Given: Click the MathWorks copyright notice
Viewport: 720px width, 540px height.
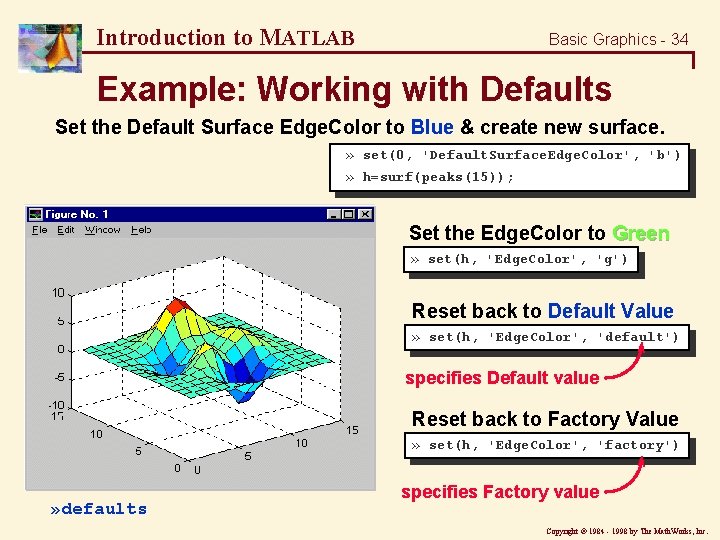Looking at the screenshot, I should pyautogui.click(x=627, y=531).
